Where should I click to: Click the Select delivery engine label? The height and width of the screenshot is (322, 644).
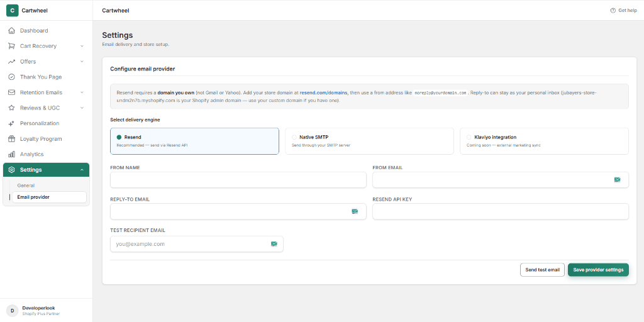(135, 120)
